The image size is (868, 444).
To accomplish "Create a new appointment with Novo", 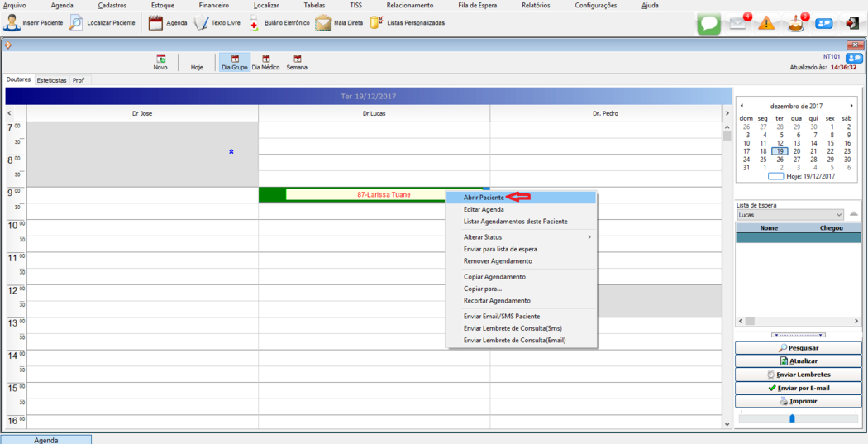I will (x=160, y=63).
